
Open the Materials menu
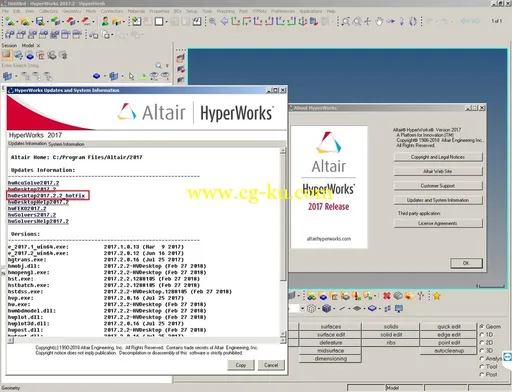coord(136,11)
